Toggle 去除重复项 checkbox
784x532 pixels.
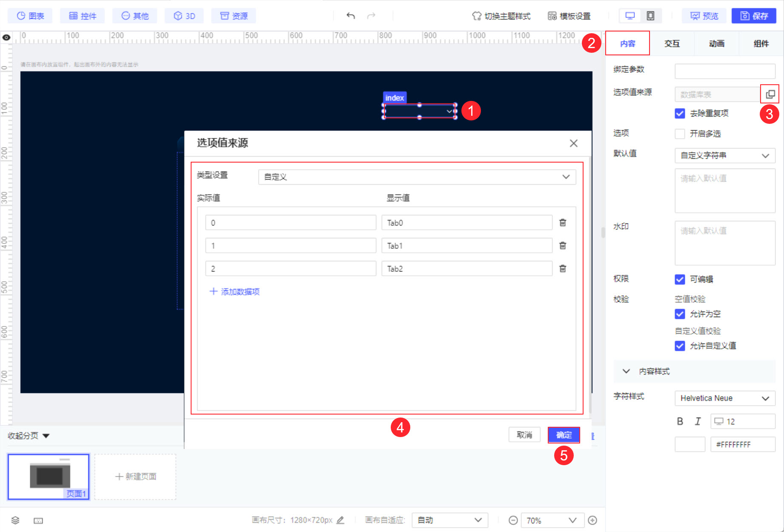[680, 114]
